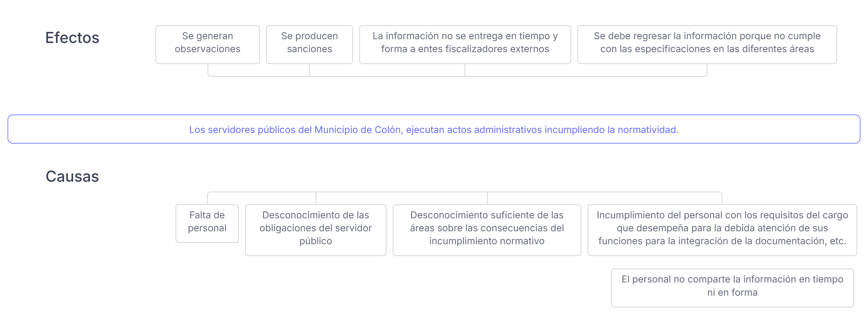Click the "Efectos" section heading
The height and width of the screenshot is (333, 868).
72,38
